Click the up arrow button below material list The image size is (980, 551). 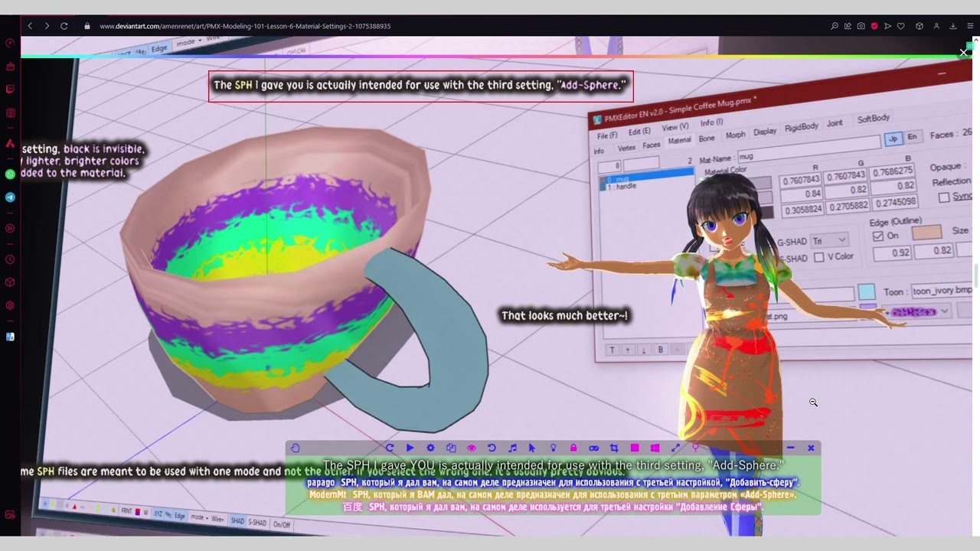pyautogui.click(x=628, y=350)
